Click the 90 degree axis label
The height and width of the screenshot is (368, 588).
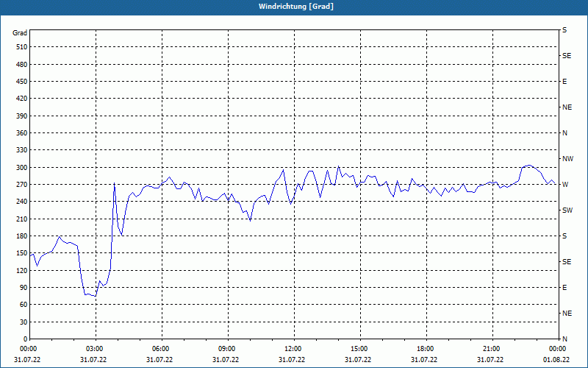click(24, 287)
